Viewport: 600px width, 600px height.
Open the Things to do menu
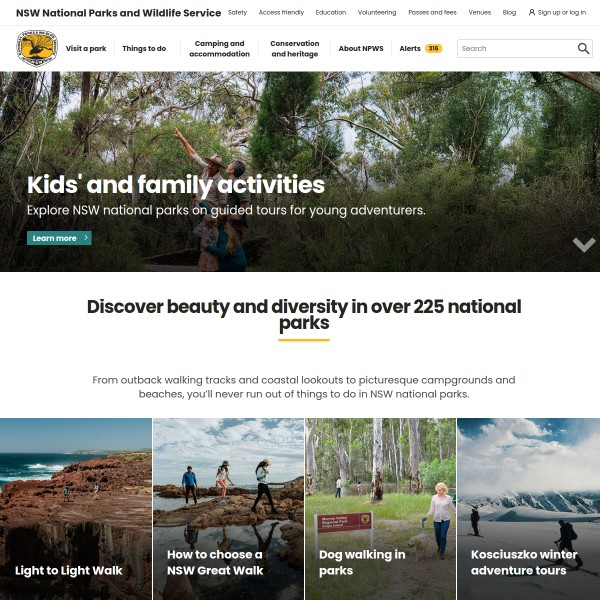pyautogui.click(x=144, y=49)
